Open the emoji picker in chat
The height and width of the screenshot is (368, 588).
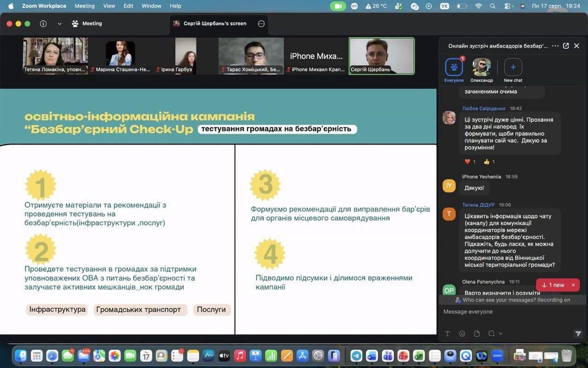click(x=463, y=333)
